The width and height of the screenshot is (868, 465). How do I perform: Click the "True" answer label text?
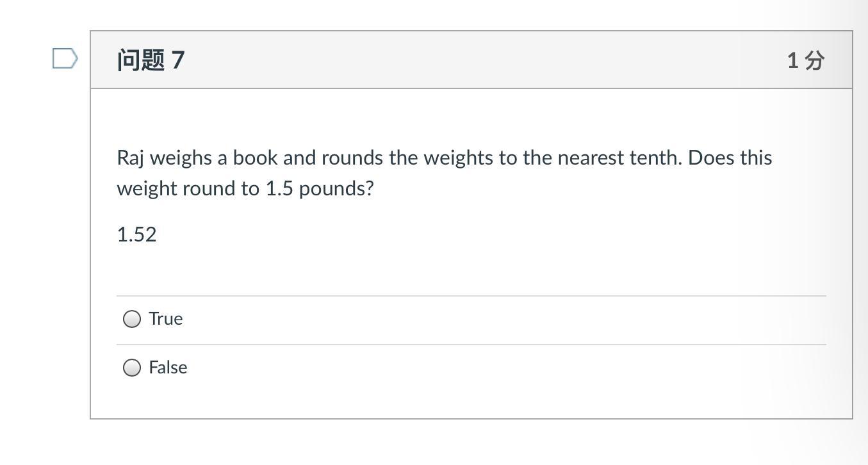pos(166,319)
